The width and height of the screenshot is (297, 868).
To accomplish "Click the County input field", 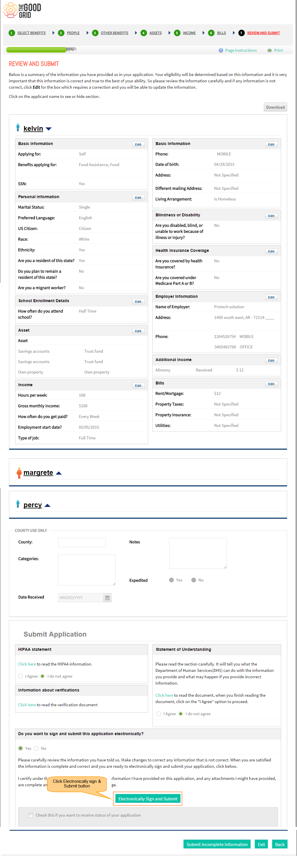I will 82,542.
